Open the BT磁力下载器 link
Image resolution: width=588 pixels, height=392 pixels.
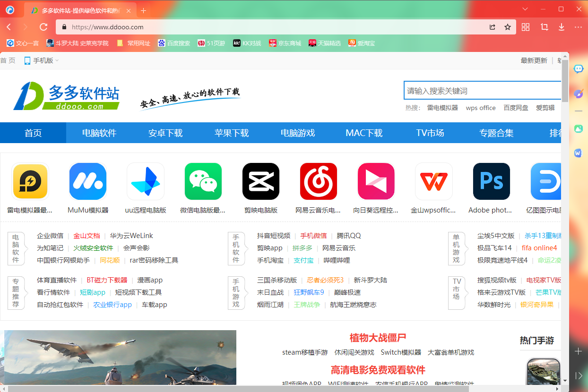coord(107,280)
